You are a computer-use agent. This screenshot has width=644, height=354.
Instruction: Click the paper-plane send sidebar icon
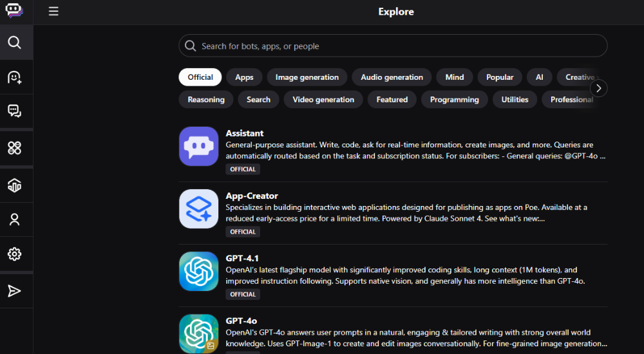pos(14,291)
